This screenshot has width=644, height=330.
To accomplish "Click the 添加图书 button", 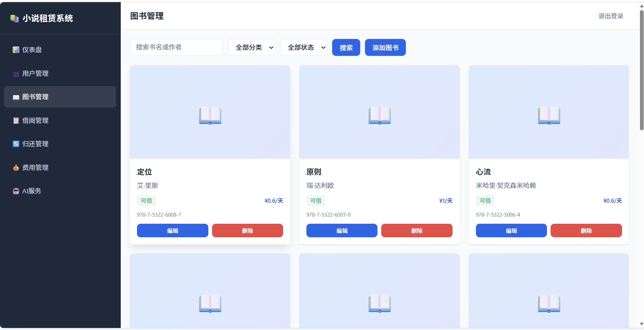I will click(385, 47).
